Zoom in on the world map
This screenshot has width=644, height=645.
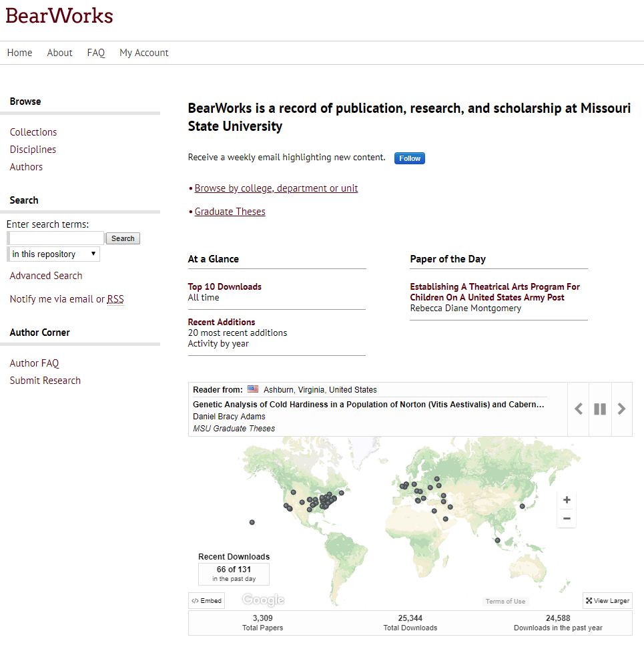point(567,500)
